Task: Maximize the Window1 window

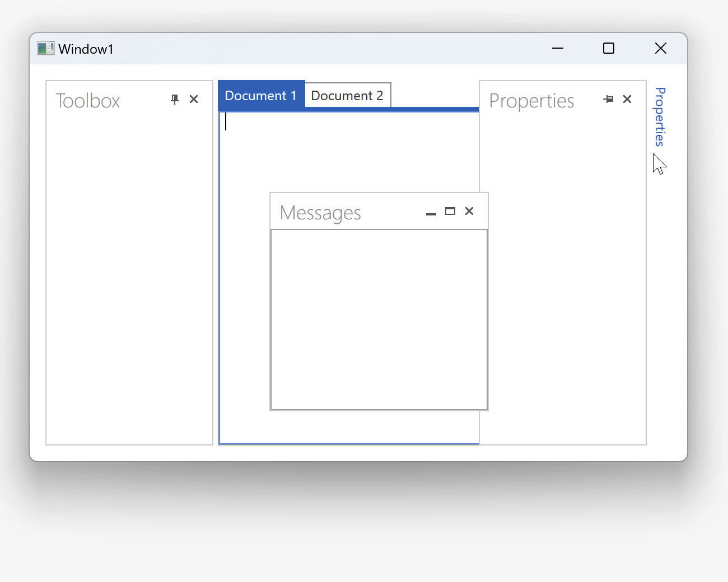Action: [x=609, y=48]
